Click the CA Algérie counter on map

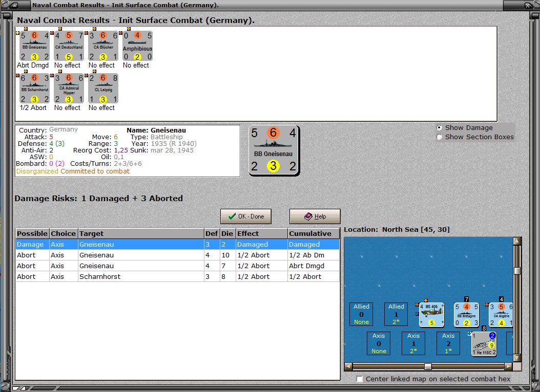click(501, 315)
